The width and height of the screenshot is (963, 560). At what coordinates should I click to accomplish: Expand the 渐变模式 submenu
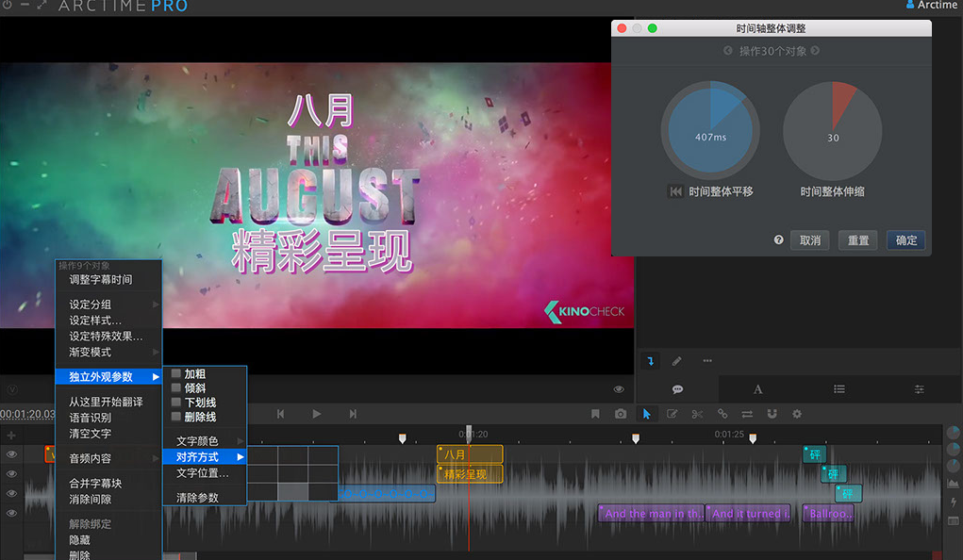click(108, 353)
